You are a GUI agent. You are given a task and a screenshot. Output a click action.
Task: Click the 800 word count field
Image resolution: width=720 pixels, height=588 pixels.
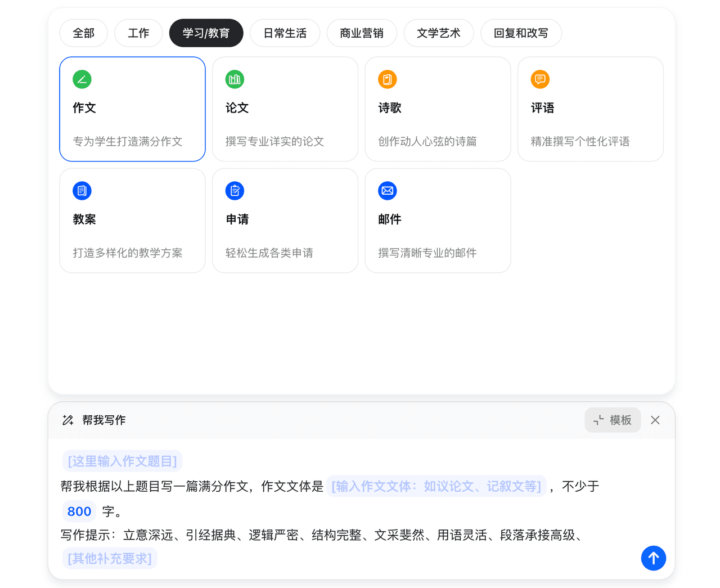79,511
